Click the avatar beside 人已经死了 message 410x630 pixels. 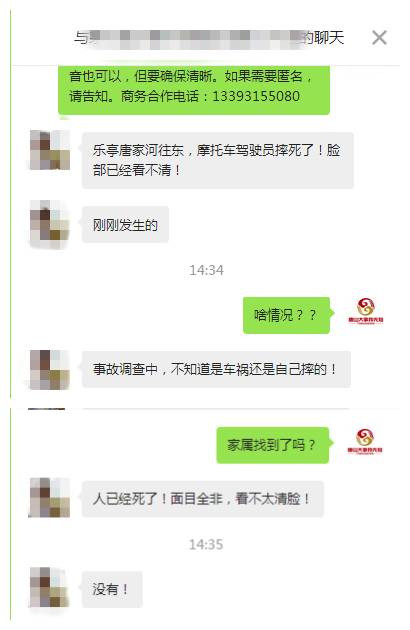click(50, 497)
